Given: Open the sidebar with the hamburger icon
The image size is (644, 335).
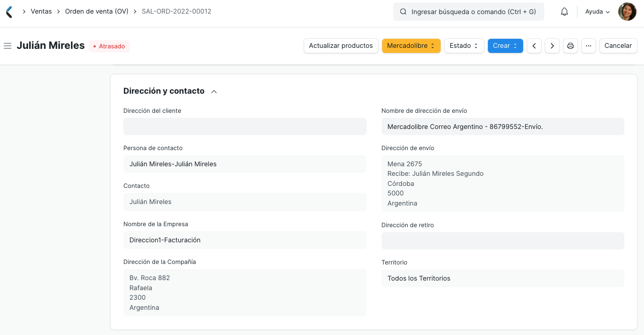Looking at the screenshot, I should (x=7, y=45).
